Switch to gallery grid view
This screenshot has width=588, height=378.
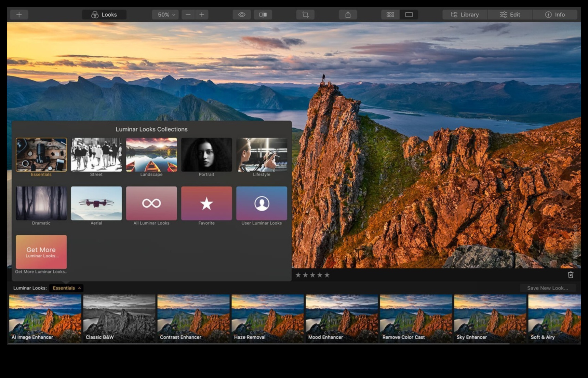pyautogui.click(x=390, y=15)
